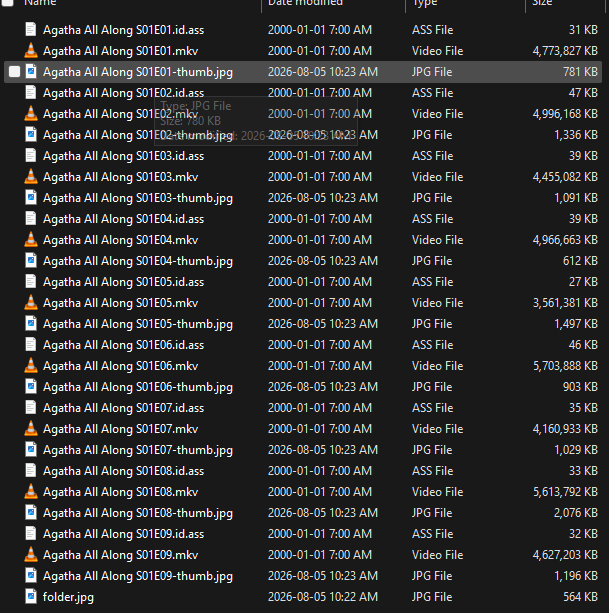Click the document icon for S01E05.id.ass
Screen dimensions: 609x613
(31, 282)
